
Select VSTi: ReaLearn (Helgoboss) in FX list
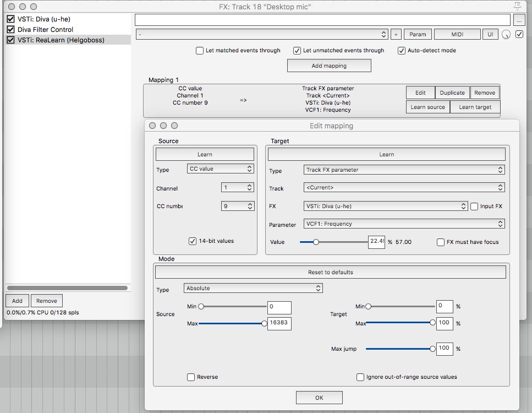(x=61, y=40)
